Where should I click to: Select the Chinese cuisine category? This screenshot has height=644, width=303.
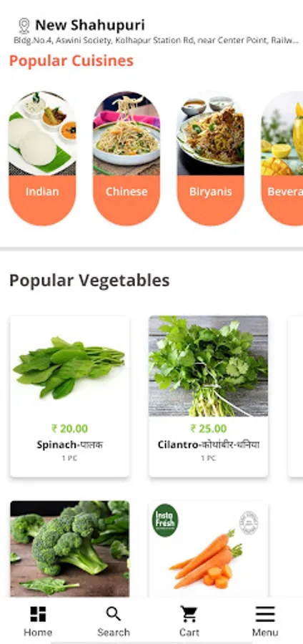(126, 158)
